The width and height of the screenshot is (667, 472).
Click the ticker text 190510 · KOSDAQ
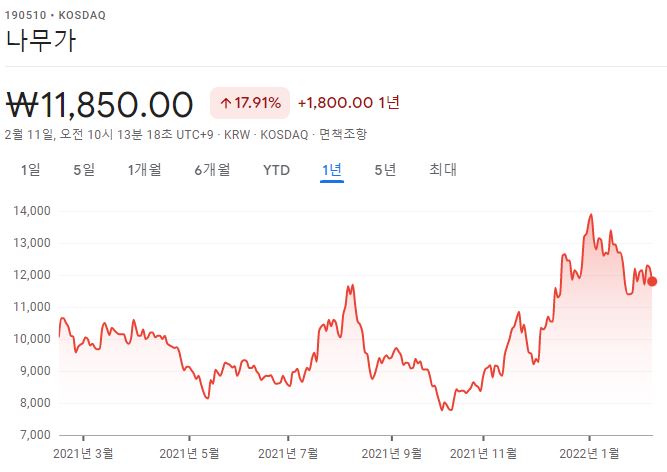point(55,15)
